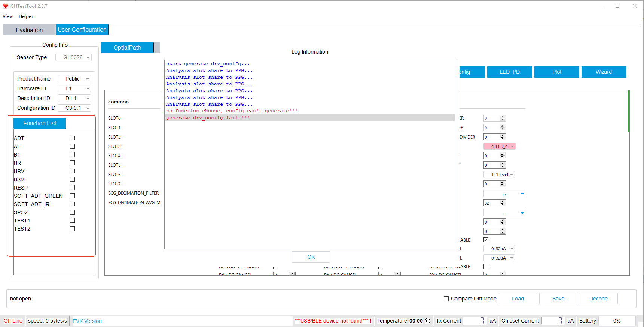Click the Load button

coord(518,299)
